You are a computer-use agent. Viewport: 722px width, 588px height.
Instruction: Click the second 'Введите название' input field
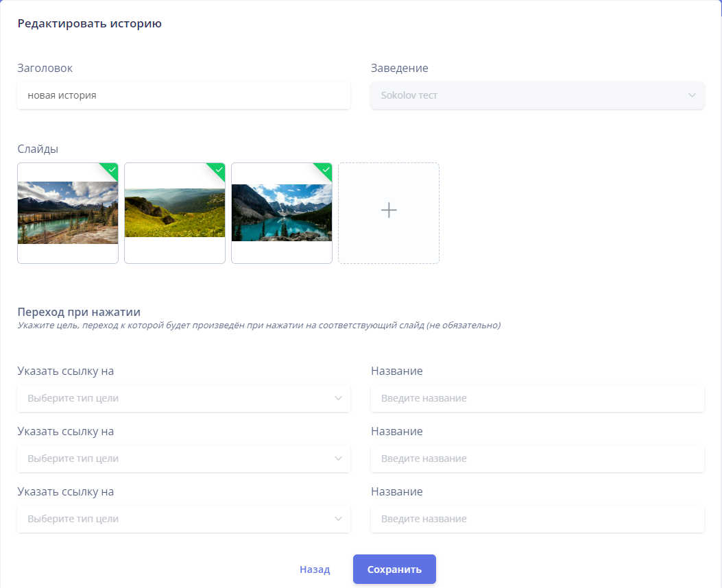(537, 458)
